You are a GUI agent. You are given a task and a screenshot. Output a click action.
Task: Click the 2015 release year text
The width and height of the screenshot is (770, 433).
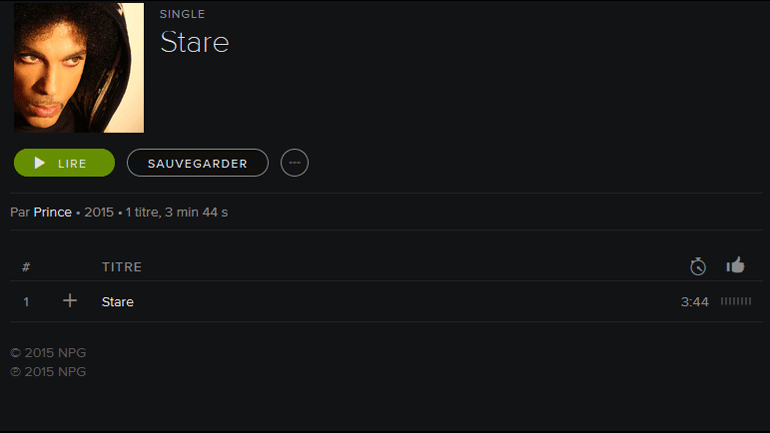[99, 212]
